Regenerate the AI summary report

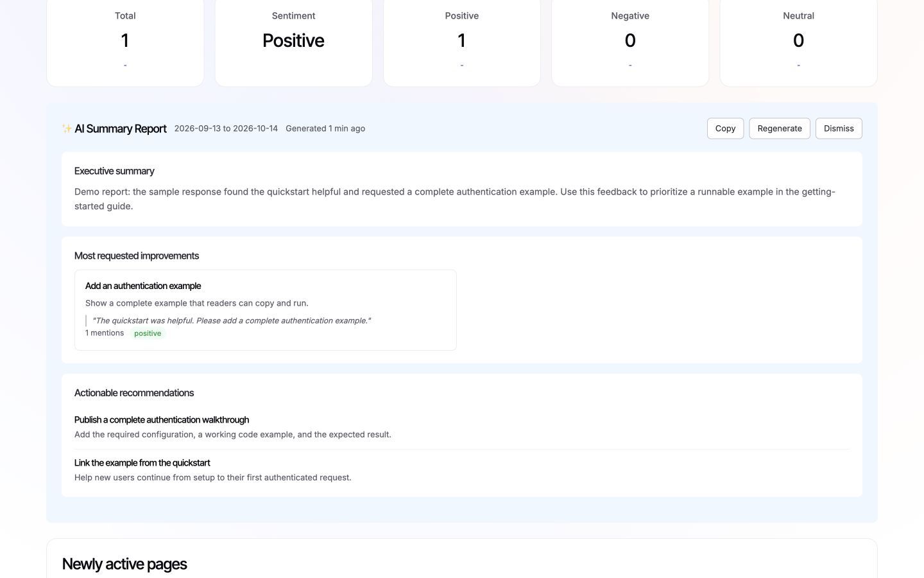pos(780,128)
